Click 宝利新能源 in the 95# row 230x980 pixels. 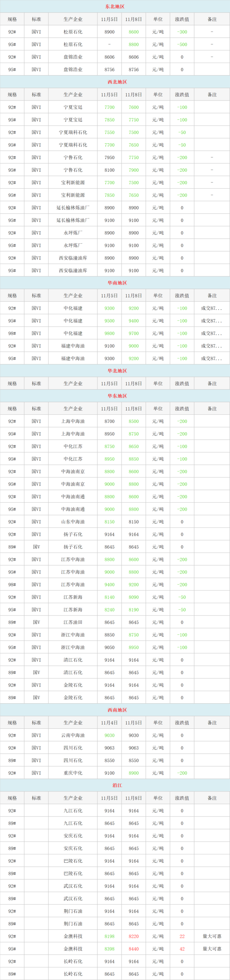click(73, 195)
